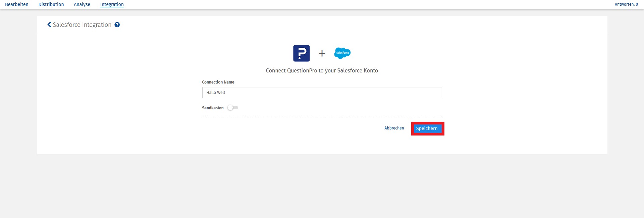Viewport: 644px width, 218px height.
Task: Click the Abbrechen link
Action: click(394, 128)
